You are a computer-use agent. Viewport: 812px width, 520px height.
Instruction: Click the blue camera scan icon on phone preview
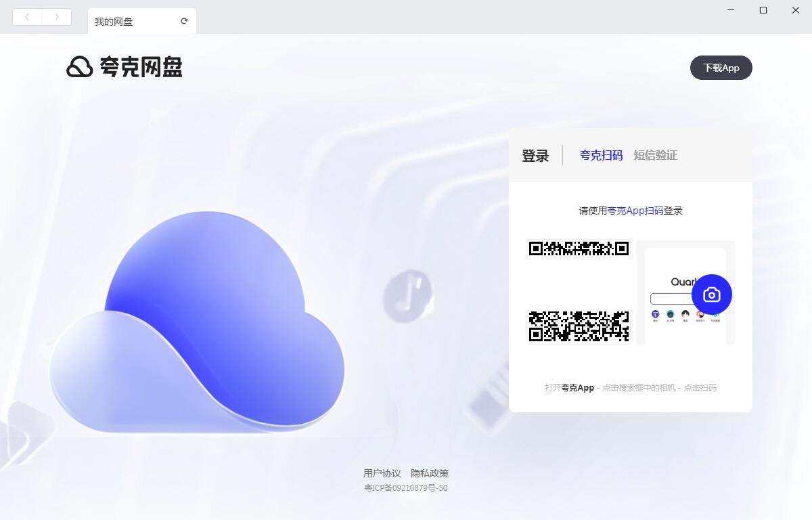pos(711,295)
